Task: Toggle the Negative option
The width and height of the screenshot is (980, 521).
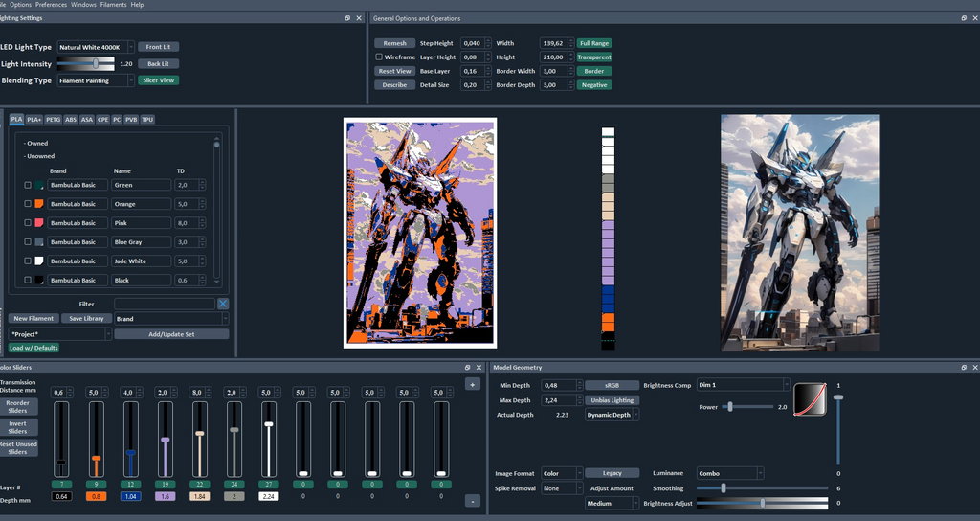Action: (593, 85)
